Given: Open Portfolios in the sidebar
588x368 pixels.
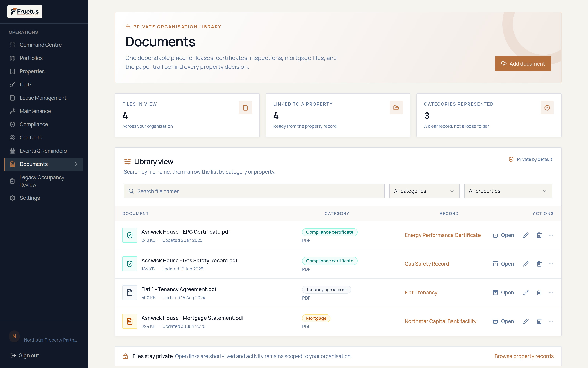Looking at the screenshot, I should (44, 58).
